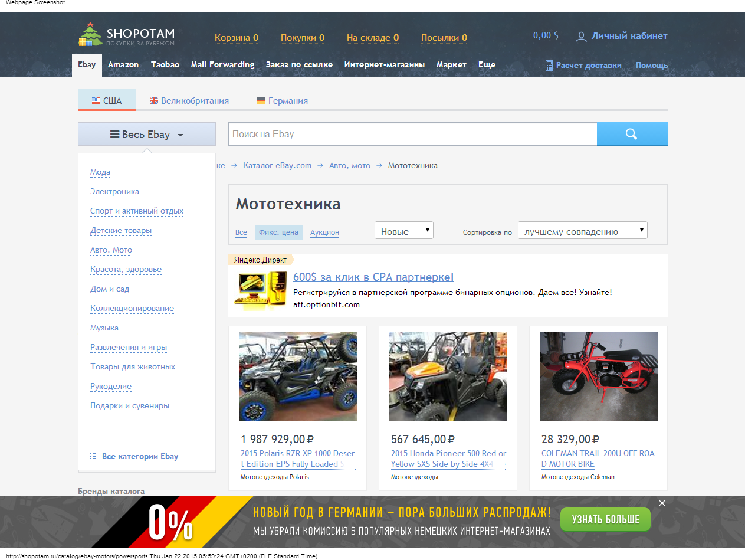This screenshot has height=560, width=745.
Task: Click the USA flag icon
Action: tap(96, 101)
